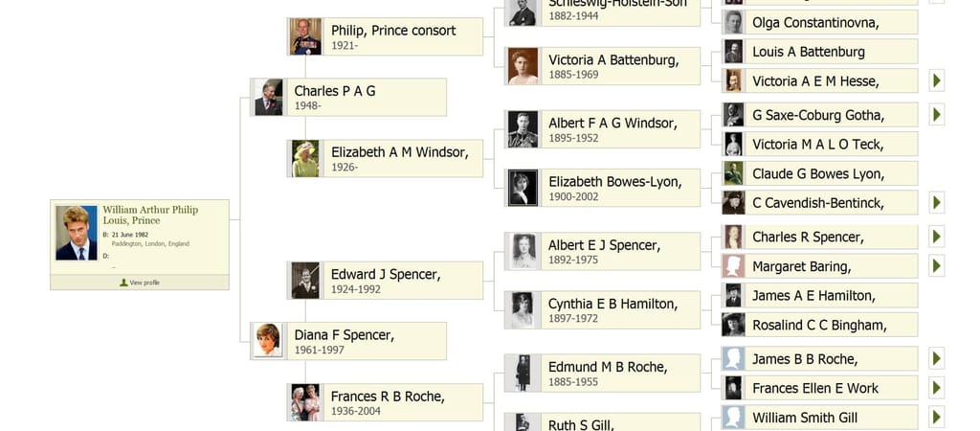Click Edward J Spencer's photo thumbnail

[x=305, y=281]
